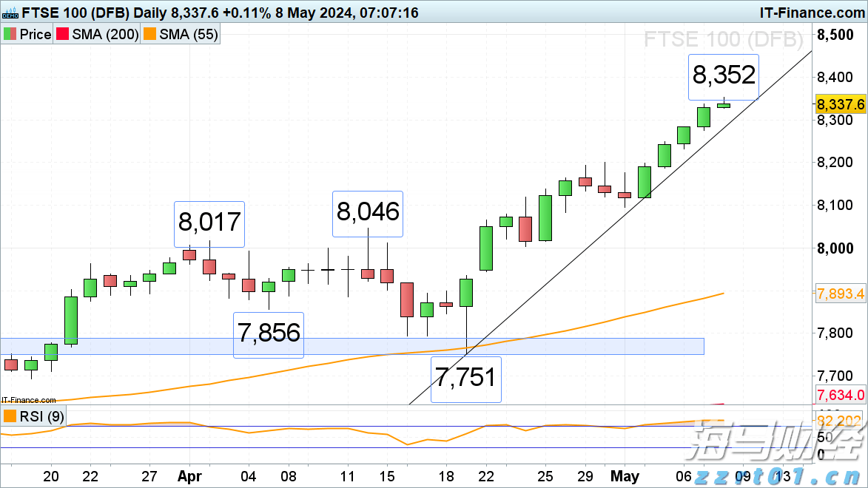868x488 pixels.
Task: Click the yellow 8,337.6 current price tag
Action: pos(840,104)
